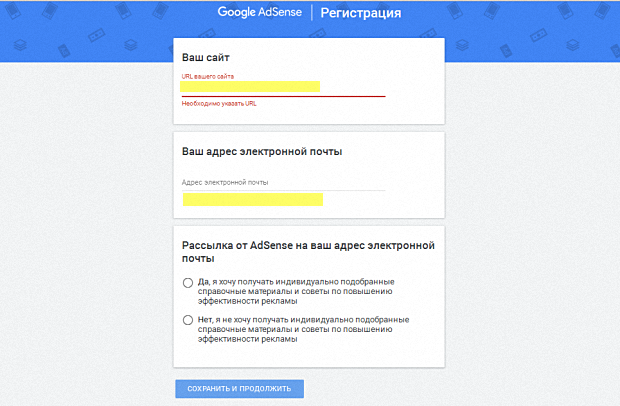Click the 'Необходимо указать URL' error message
This screenshot has height=406, width=620.
pyautogui.click(x=219, y=102)
